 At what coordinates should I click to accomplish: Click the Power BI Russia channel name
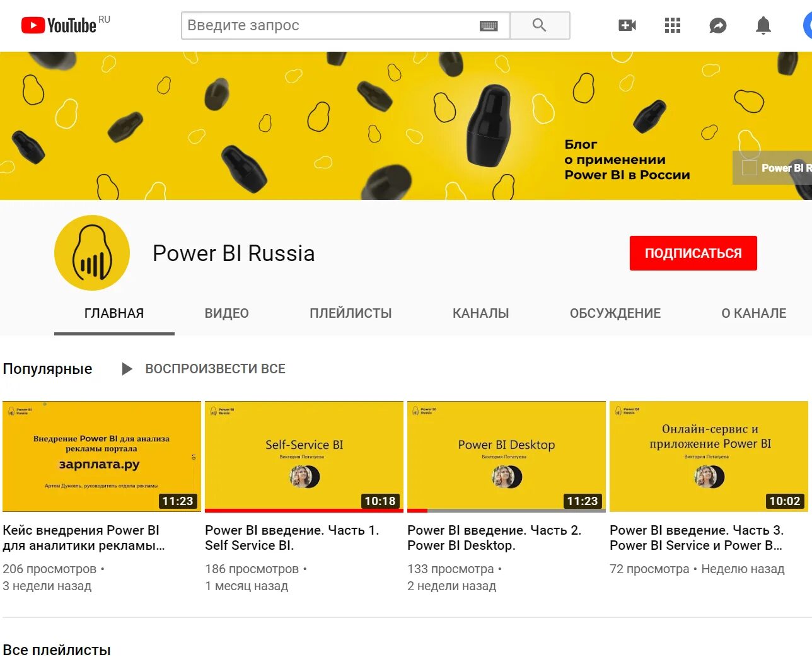[x=234, y=253]
